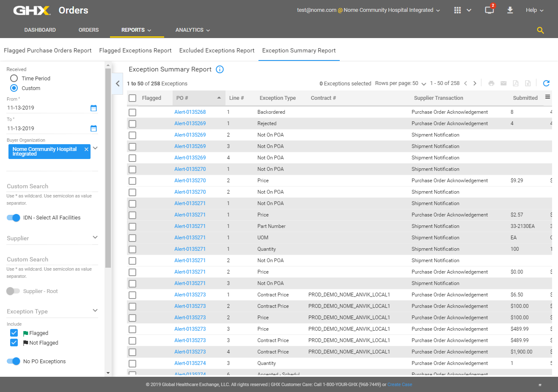Open the To date calendar picker
Viewport: 558px width, 392px height.
(x=93, y=129)
